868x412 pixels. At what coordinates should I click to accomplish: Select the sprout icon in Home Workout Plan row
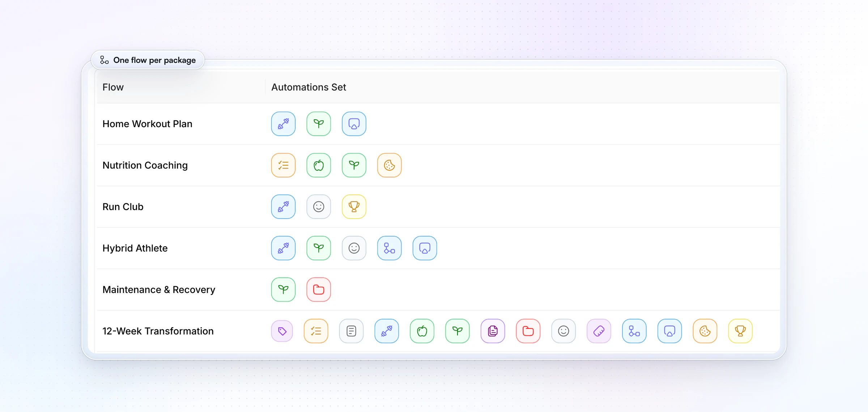pos(319,124)
